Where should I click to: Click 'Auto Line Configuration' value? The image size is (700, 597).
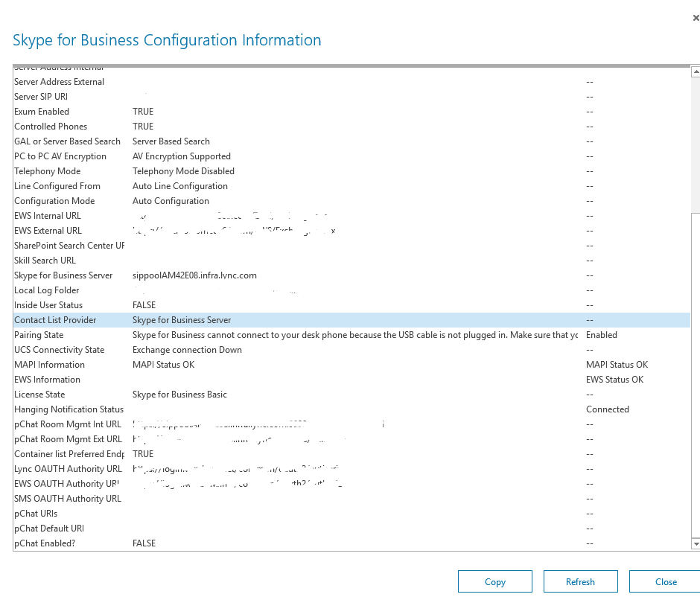(x=180, y=186)
